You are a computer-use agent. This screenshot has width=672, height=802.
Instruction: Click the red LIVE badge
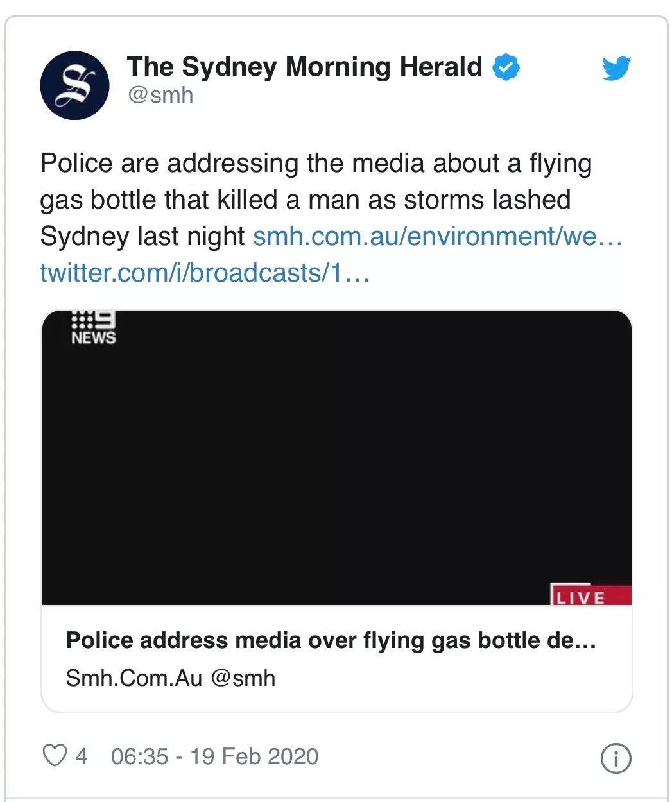[x=591, y=595]
